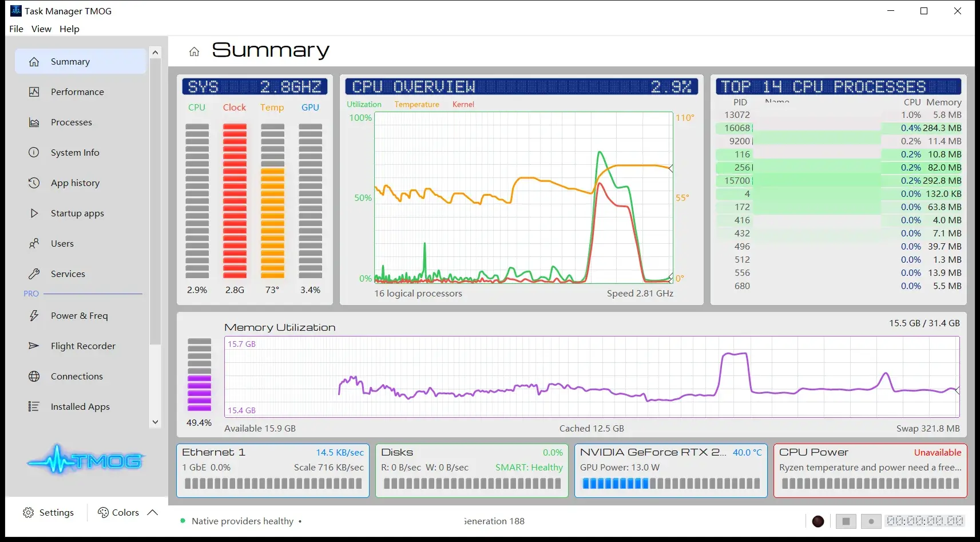Click the Installed Apps list icon
The width and height of the screenshot is (980, 542).
coord(34,406)
